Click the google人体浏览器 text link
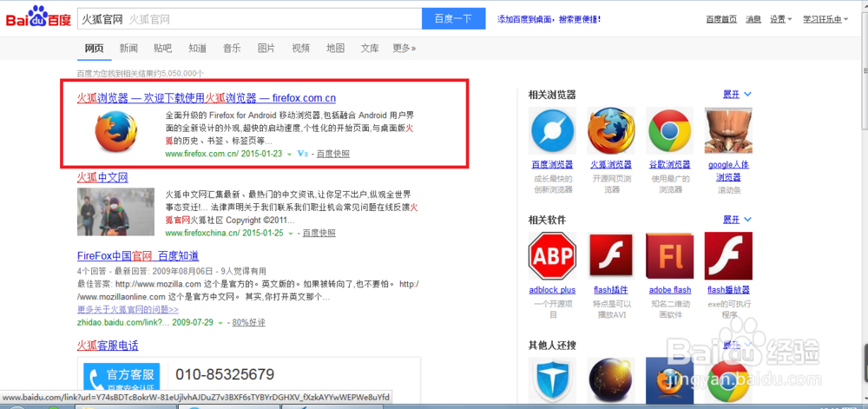 point(728,171)
